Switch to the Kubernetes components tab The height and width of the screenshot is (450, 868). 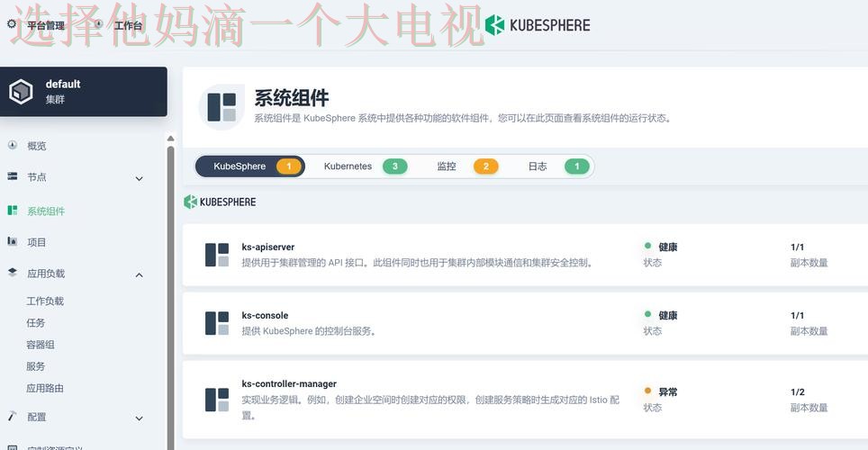365,166
